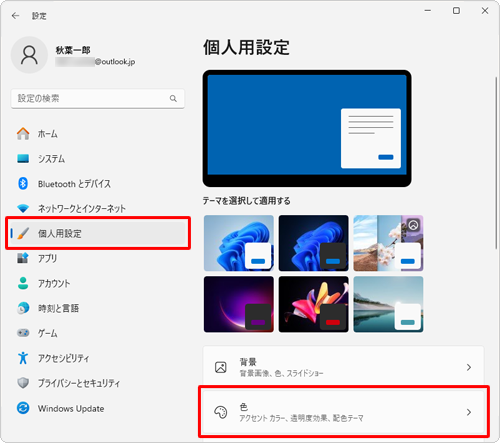Screen dimensions: 500x443
Task: Click the ゲーム controller icon
Action: [23, 333]
